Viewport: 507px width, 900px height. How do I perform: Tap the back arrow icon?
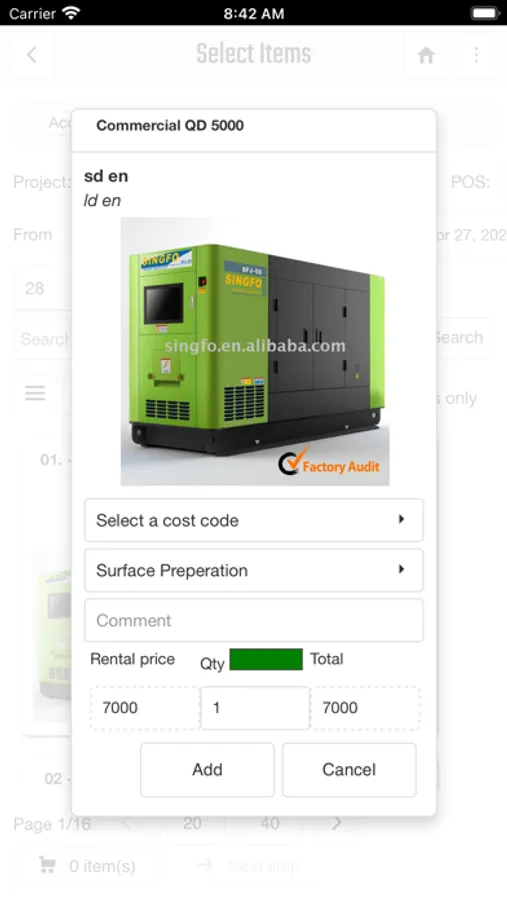pyautogui.click(x=32, y=55)
